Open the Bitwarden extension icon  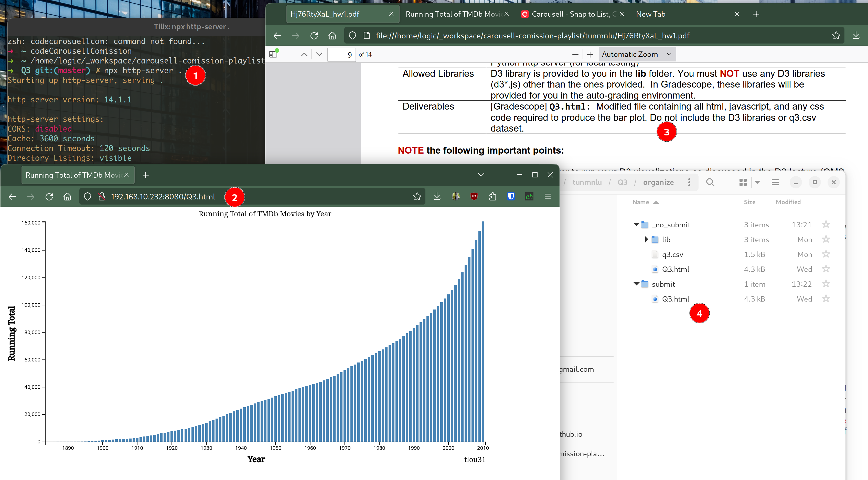[511, 196]
